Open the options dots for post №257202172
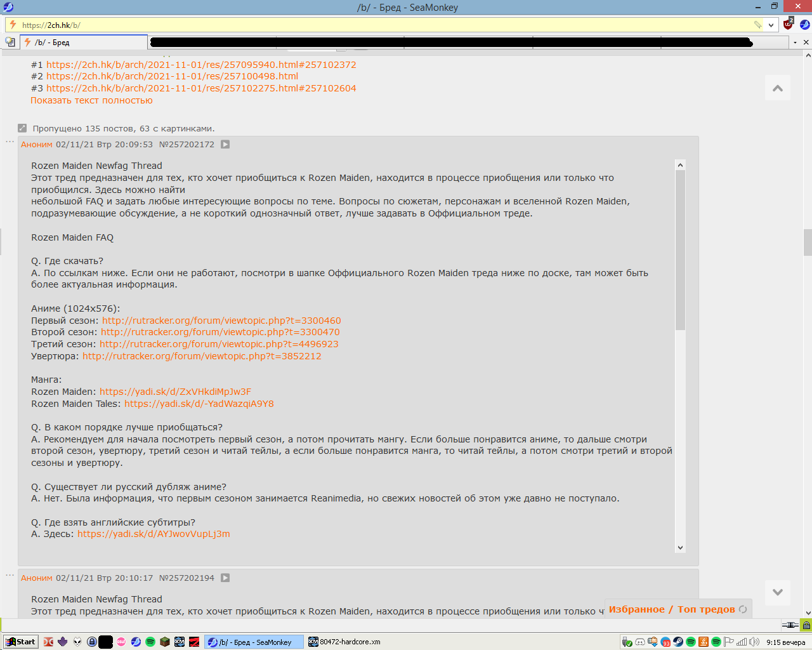The height and width of the screenshot is (650, 812). (x=10, y=141)
